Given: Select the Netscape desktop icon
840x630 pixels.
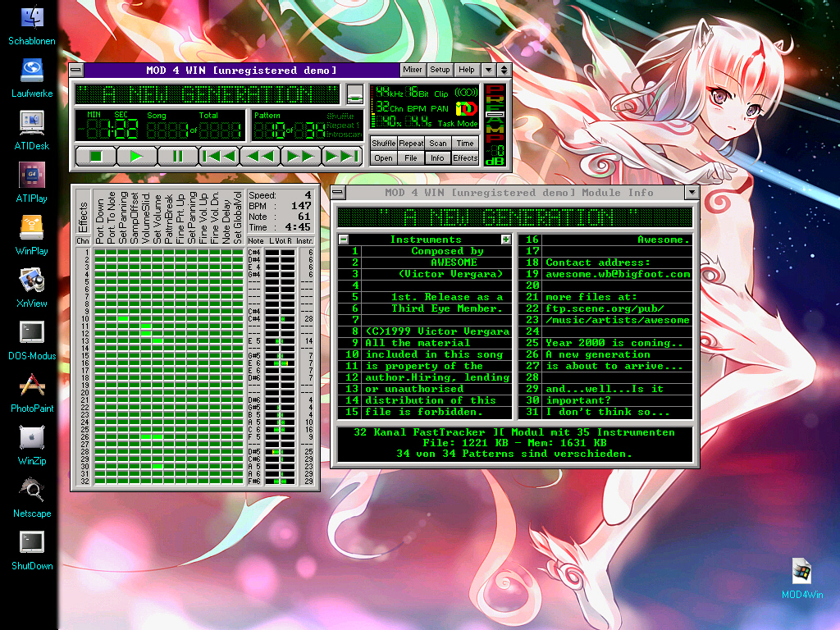Looking at the screenshot, I should click(32, 498).
